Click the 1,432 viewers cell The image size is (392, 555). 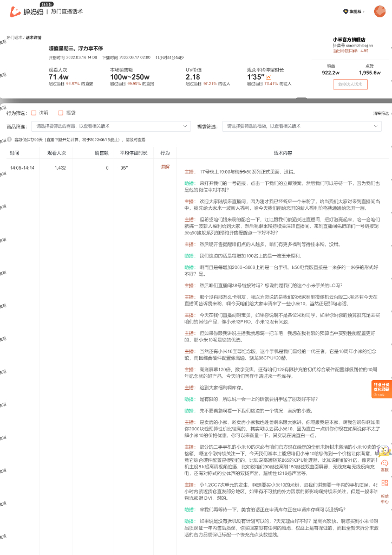coord(60,168)
